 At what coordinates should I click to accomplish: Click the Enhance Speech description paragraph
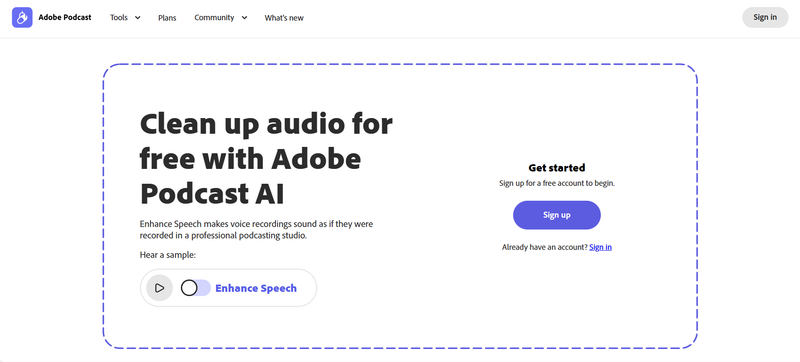pyautogui.click(x=256, y=230)
